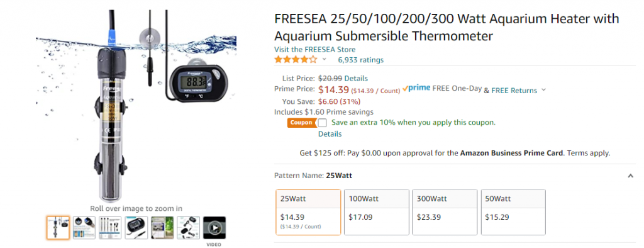Open the digital thermometer thumbnail image
Viewport: 644px width, 248px height.
136,228
